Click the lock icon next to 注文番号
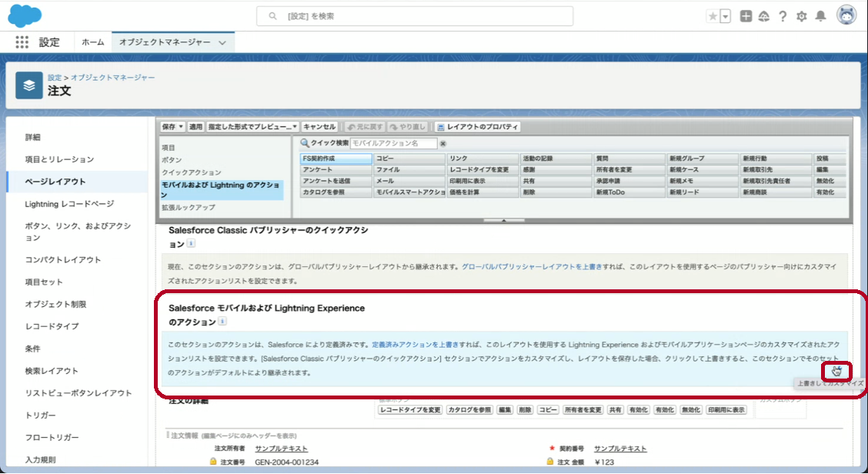The image size is (868, 474). click(x=213, y=461)
